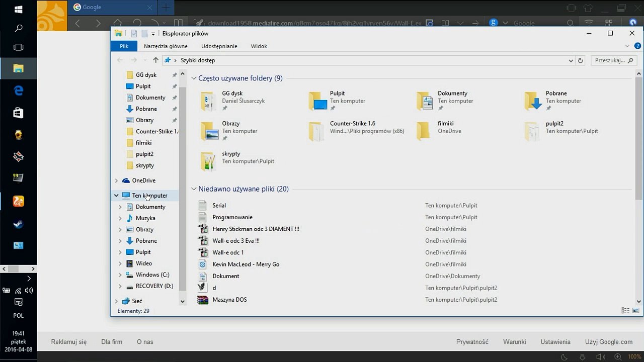The image size is (644, 362).
Task: Open the Plik menu
Action: 124,46
